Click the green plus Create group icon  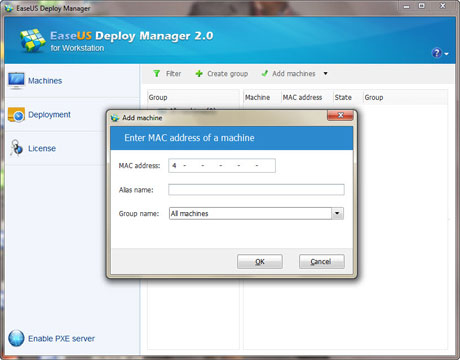point(199,74)
